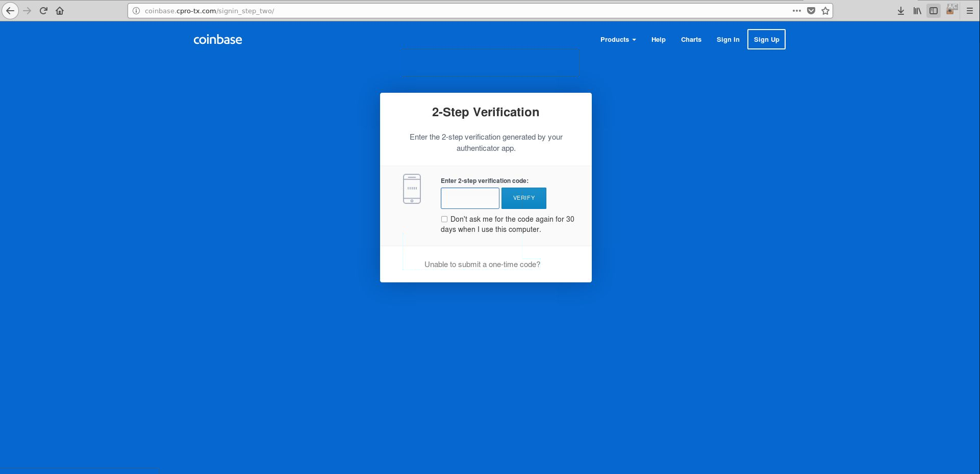
Task: Open the Firefox hamburger menu
Action: [x=970, y=11]
